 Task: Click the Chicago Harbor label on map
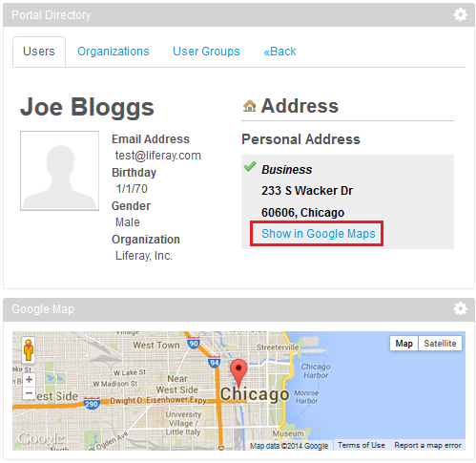316,370
